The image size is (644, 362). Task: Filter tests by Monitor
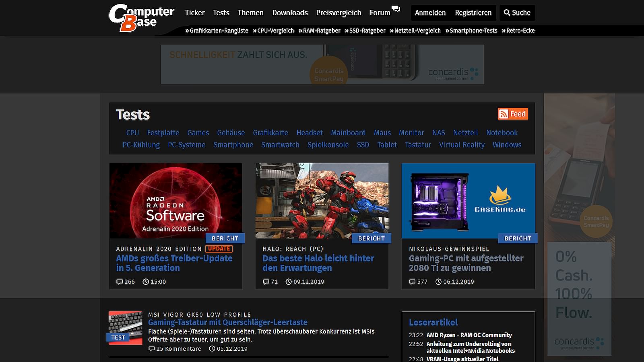point(411,133)
